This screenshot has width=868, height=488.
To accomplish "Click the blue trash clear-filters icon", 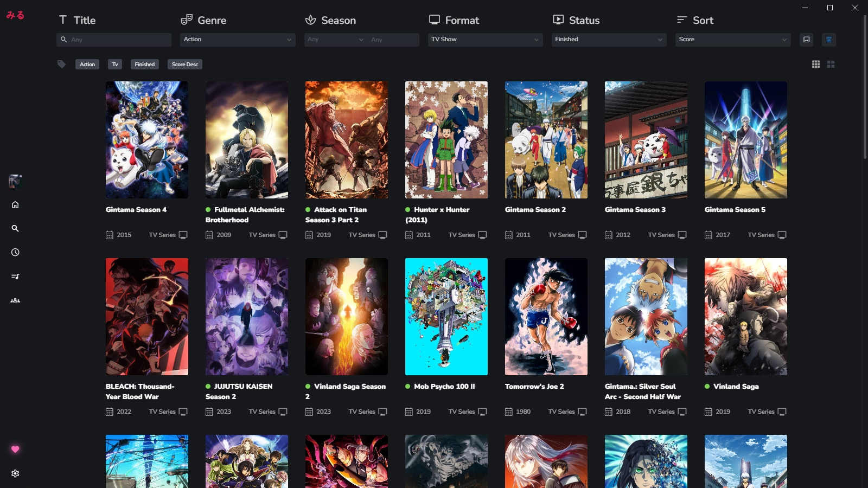I will pyautogui.click(x=829, y=40).
